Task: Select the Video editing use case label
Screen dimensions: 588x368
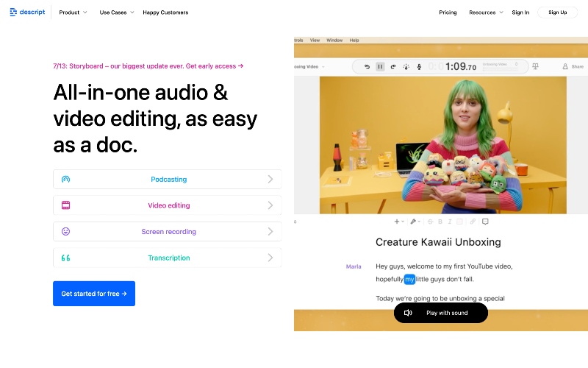Action: (169, 205)
